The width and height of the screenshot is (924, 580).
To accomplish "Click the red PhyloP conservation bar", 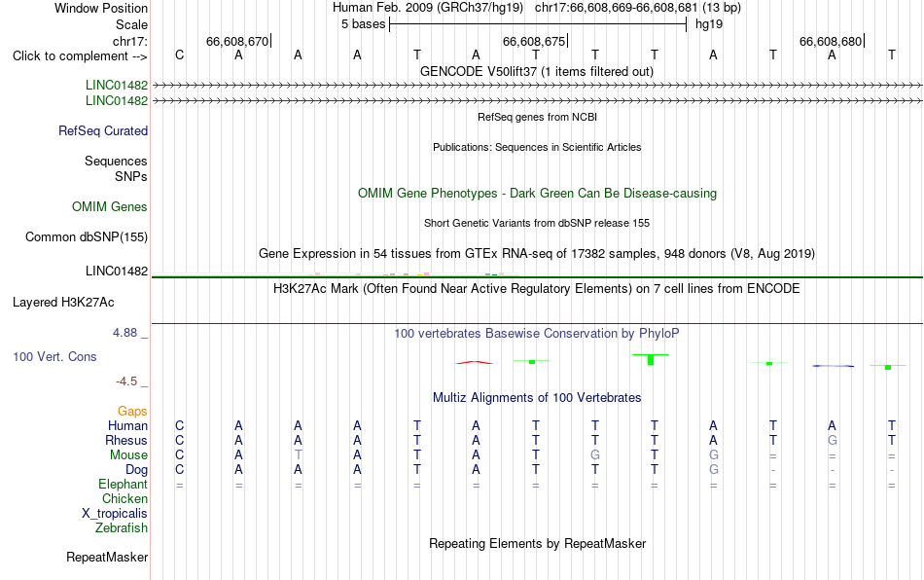I will click(x=475, y=362).
